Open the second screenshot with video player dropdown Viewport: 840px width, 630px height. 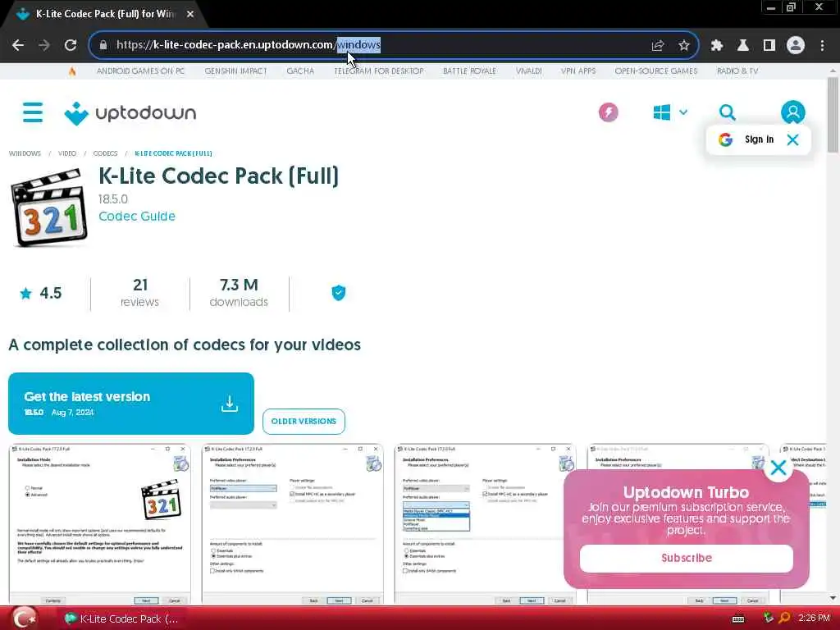pyautogui.click(x=293, y=524)
